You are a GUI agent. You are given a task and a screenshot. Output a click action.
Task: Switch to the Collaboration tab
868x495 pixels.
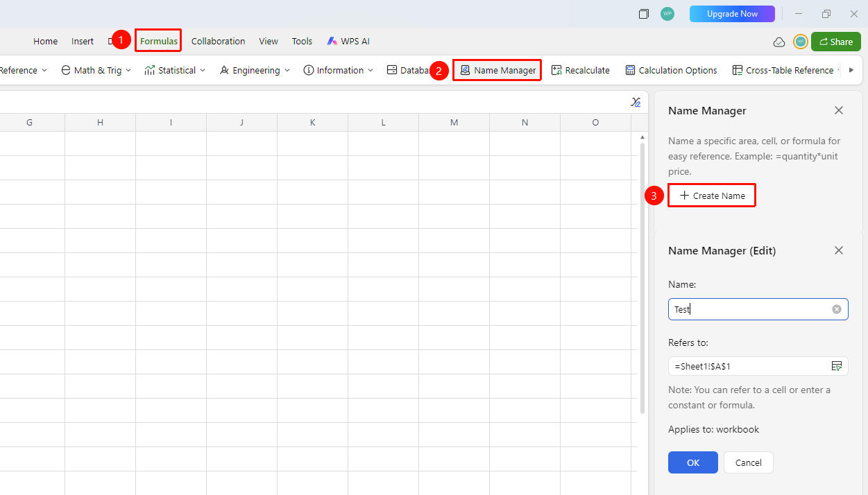point(218,42)
